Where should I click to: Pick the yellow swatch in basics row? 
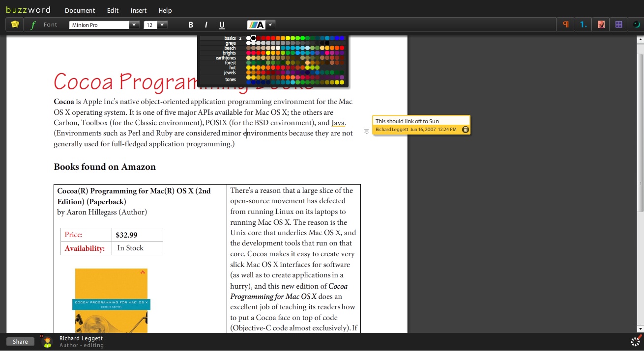pos(288,38)
